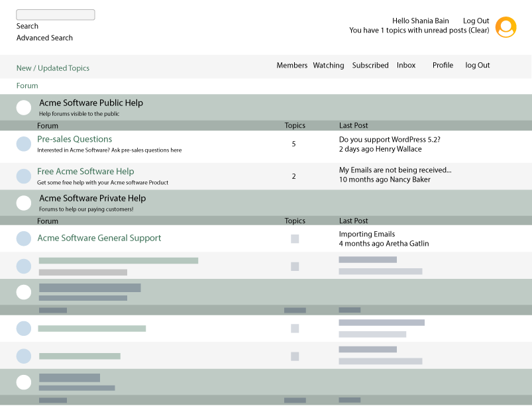Click the orange user avatar icon
Screen dimensions: 532x414
tap(505, 27)
